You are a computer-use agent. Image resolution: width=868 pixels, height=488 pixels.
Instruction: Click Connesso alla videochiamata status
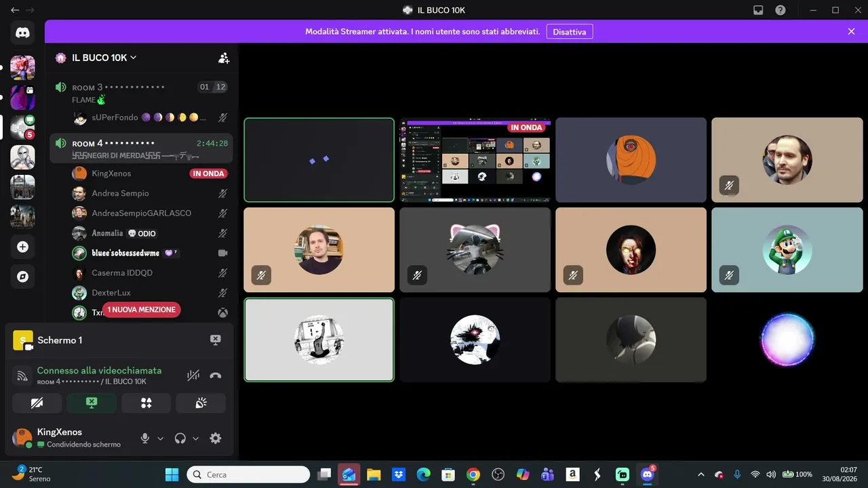[99, 370]
